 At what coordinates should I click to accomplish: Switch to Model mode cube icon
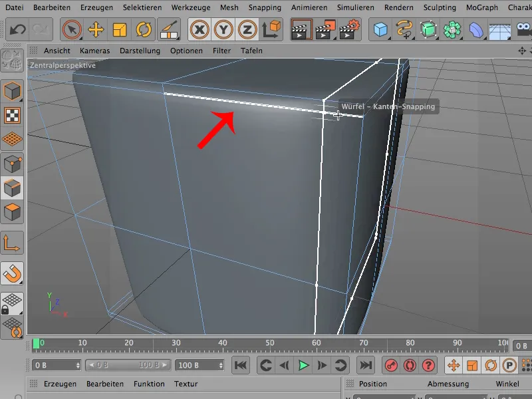click(x=12, y=91)
